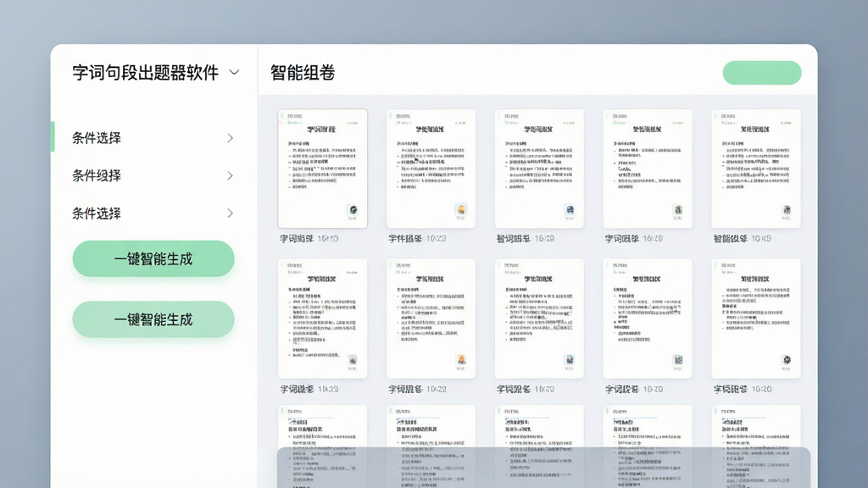Click the blank green pill button beside 智能组卷
This screenshot has height=488, width=868.
[762, 73]
